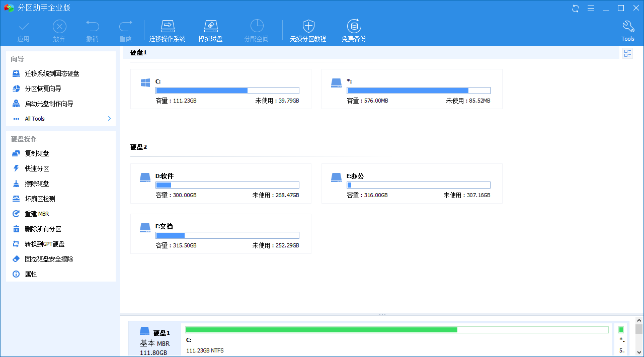The width and height of the screenshot is (644, 357).
Task: Click the disk map scroll-up arrow
Action: point(639,320)
